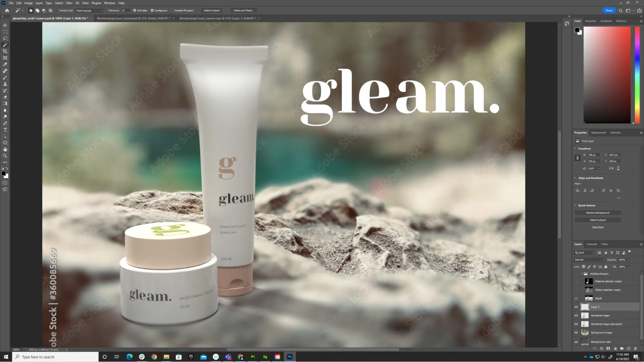The height and width of the screenshot is (362, 644).
Task: Open the Plugins menu
Action: pyautogui.click(x=96, y=3)
